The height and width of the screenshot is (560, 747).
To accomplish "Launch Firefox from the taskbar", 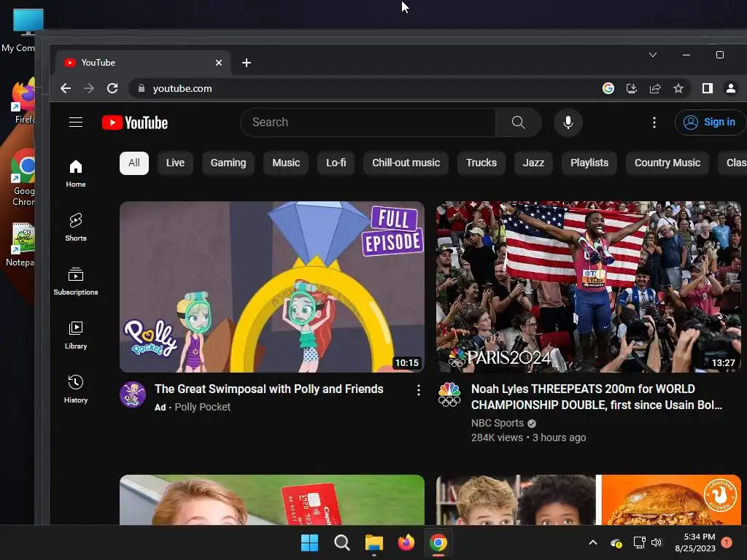I will pos(406,542).
